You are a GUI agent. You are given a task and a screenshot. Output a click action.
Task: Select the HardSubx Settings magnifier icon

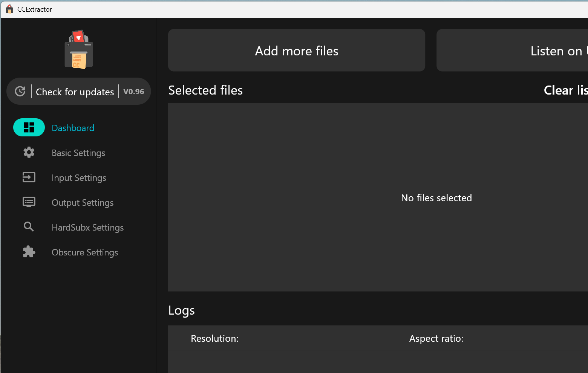point(29,227)
